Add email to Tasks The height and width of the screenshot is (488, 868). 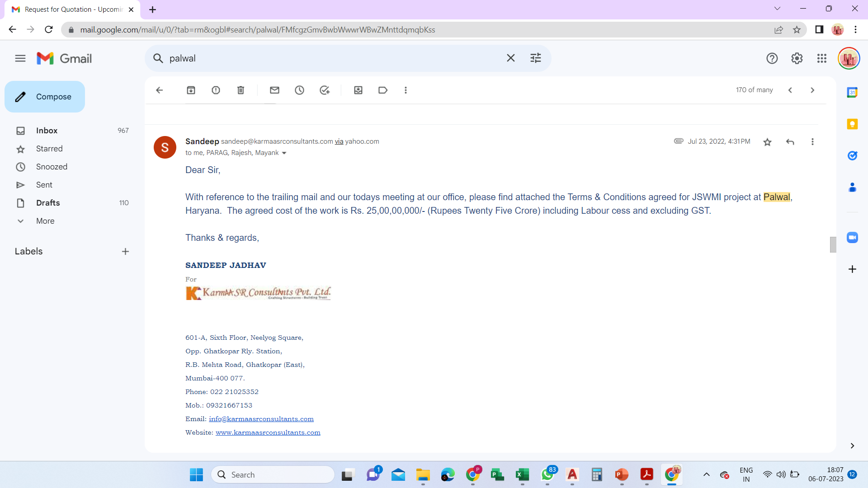pos(325,90)
